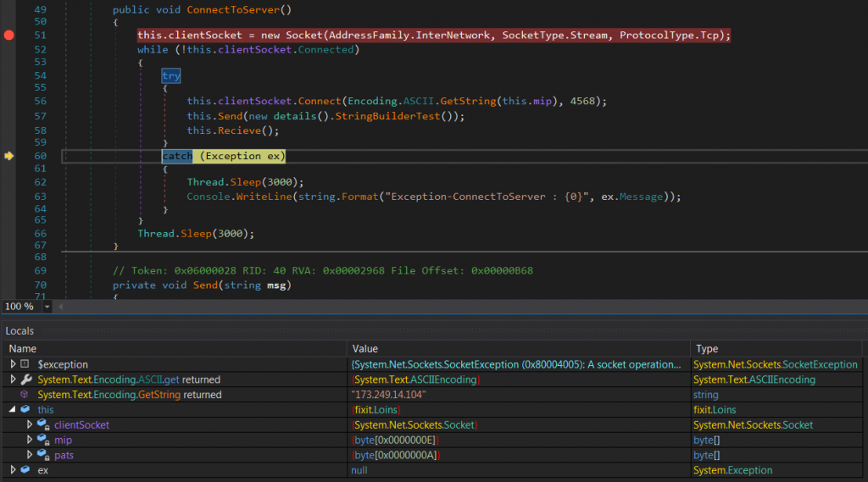Click the blue field icon beside pats
Screen dimensions: 868x482
tap(42, 456)
